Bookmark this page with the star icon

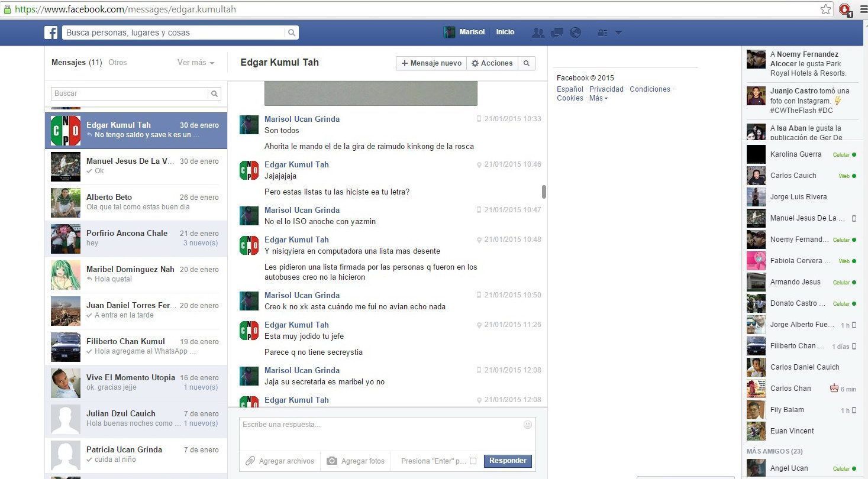825,9
